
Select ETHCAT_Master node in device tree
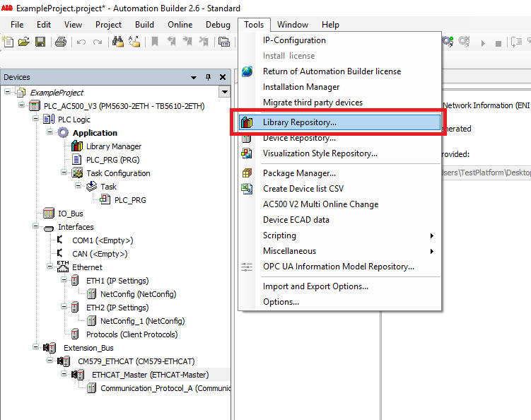[150, 375]
